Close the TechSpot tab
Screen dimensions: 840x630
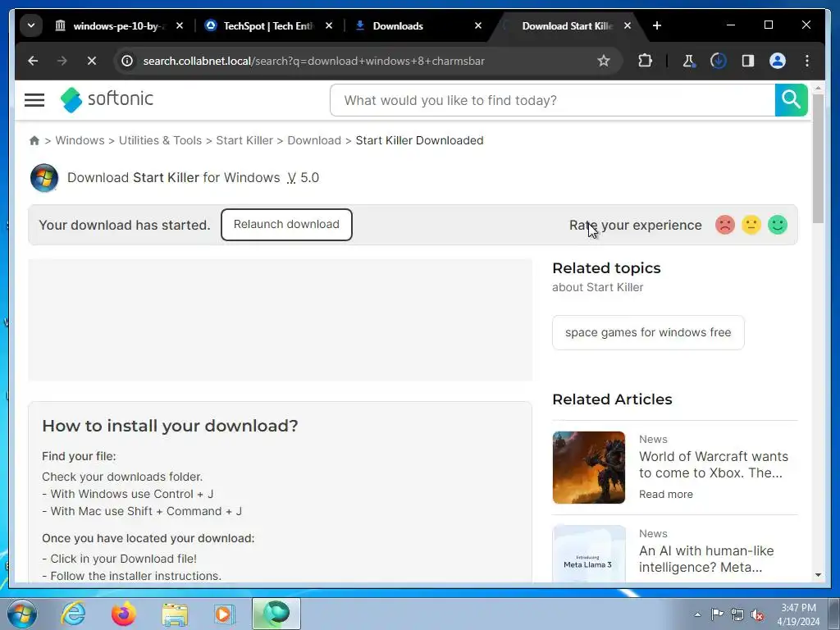[329, 25]
